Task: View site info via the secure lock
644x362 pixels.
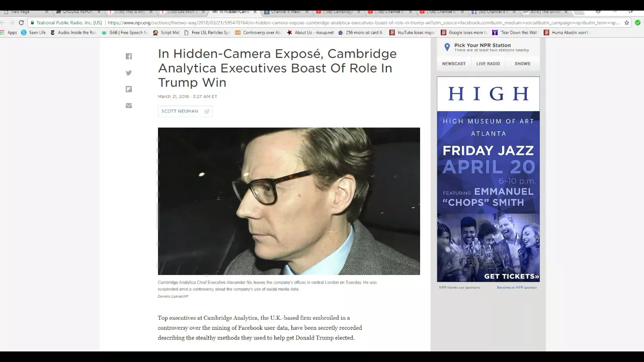Action: (32, 23)
